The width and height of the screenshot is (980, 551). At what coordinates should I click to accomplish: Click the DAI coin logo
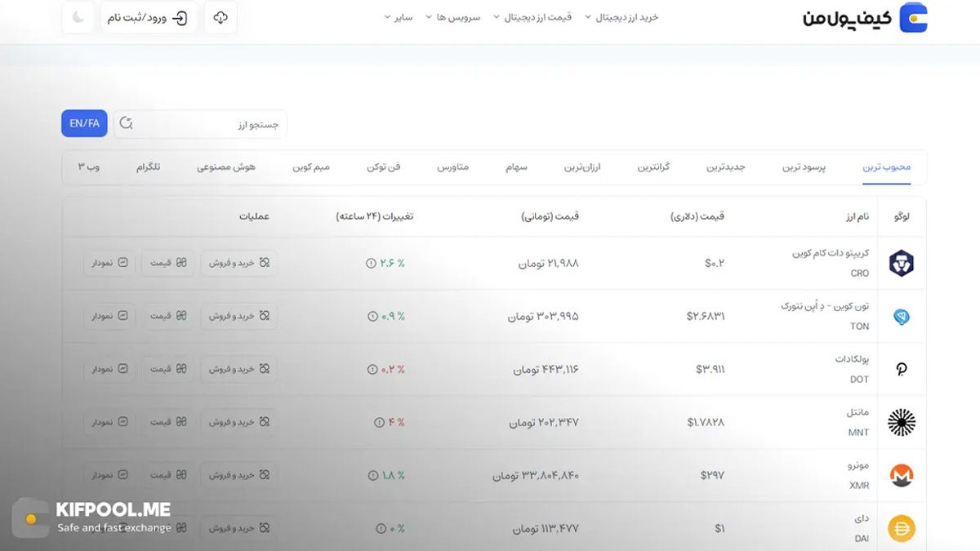pyautogui.click(x=902, y=528)
